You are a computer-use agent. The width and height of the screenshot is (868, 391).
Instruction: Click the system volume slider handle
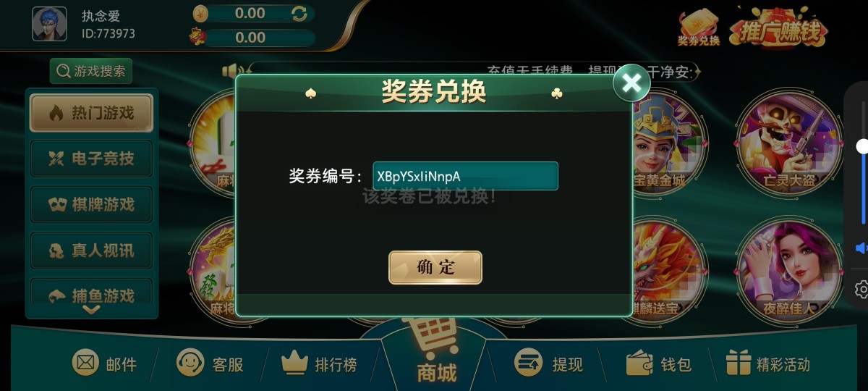tap(862, 147)
